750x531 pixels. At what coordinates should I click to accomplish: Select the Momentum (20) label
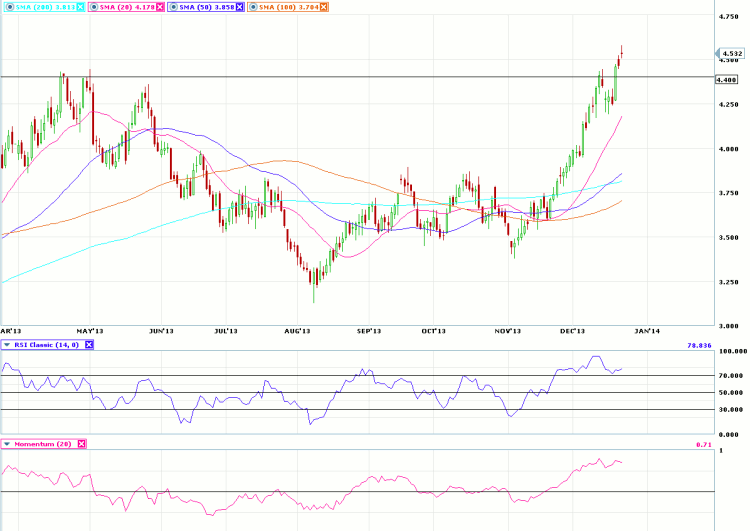pos(44,443)
